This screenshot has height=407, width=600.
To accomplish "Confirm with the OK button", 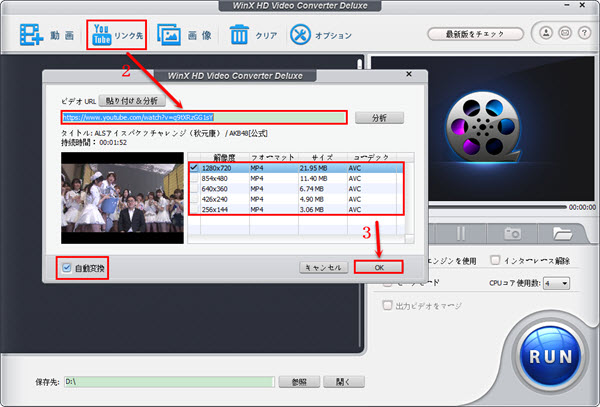I will (379, 267).
